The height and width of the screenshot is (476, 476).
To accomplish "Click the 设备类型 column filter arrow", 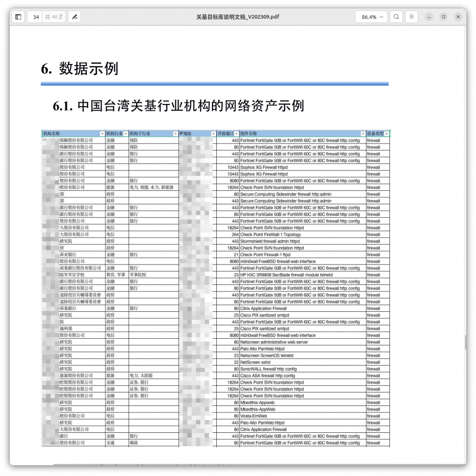I will 387,134.
